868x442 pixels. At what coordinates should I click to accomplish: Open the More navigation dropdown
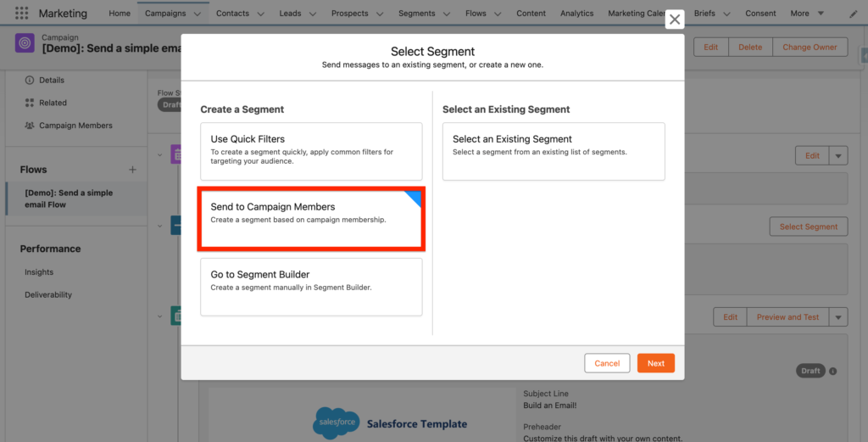tap(807, 14)
